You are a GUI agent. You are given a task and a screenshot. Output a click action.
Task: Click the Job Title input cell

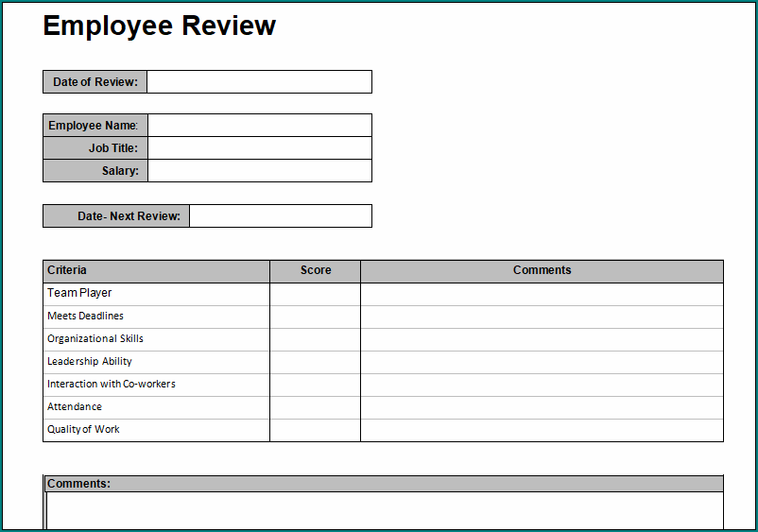click(260, 147)
